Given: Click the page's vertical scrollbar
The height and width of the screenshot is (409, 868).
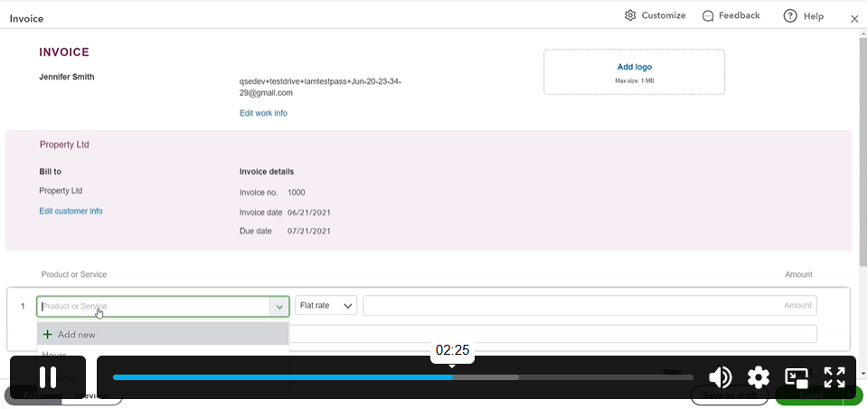Looking at the screenshot, I should (x=863, y=181).
